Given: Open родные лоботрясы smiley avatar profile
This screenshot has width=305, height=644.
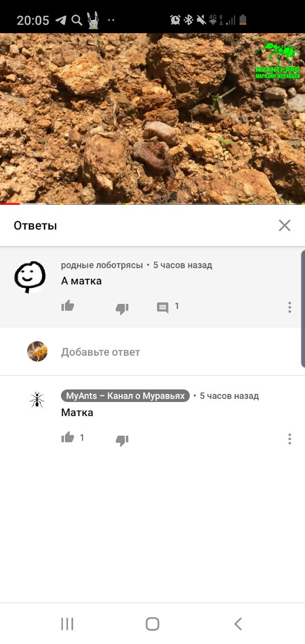Looking at the screenshot, I should coord(30,276).
